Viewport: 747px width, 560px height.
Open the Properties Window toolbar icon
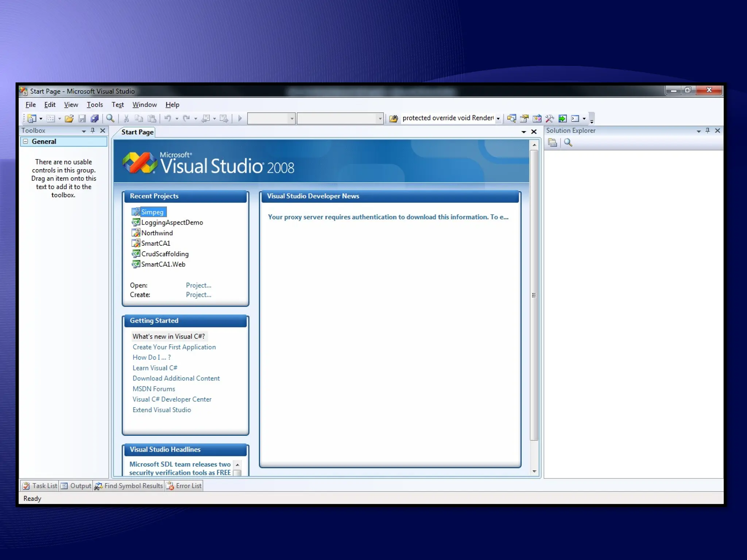pyautogui.click(x=524, y=118)
